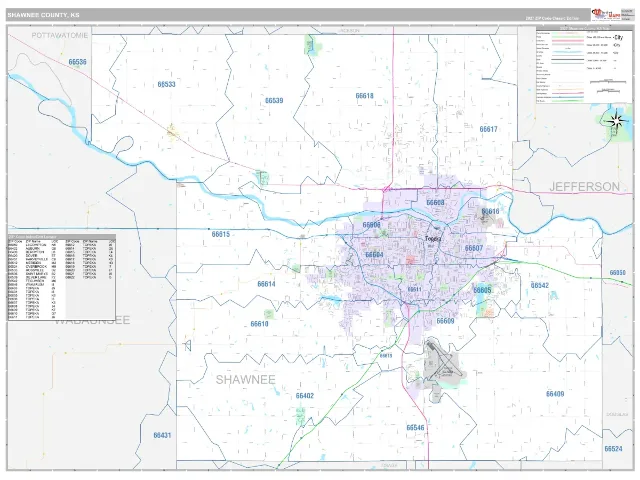Select ZIP code label 66542
This screenshot has width=640, height=480.
[x=540, y=285]
